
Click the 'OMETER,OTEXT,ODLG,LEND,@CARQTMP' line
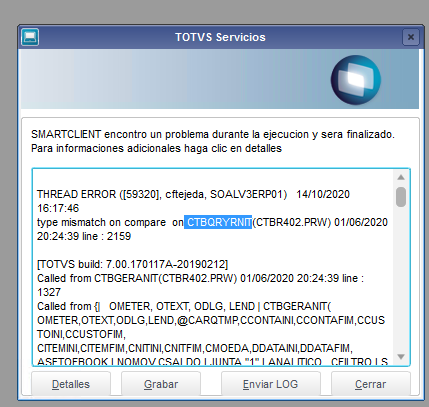tap(211, 320)
